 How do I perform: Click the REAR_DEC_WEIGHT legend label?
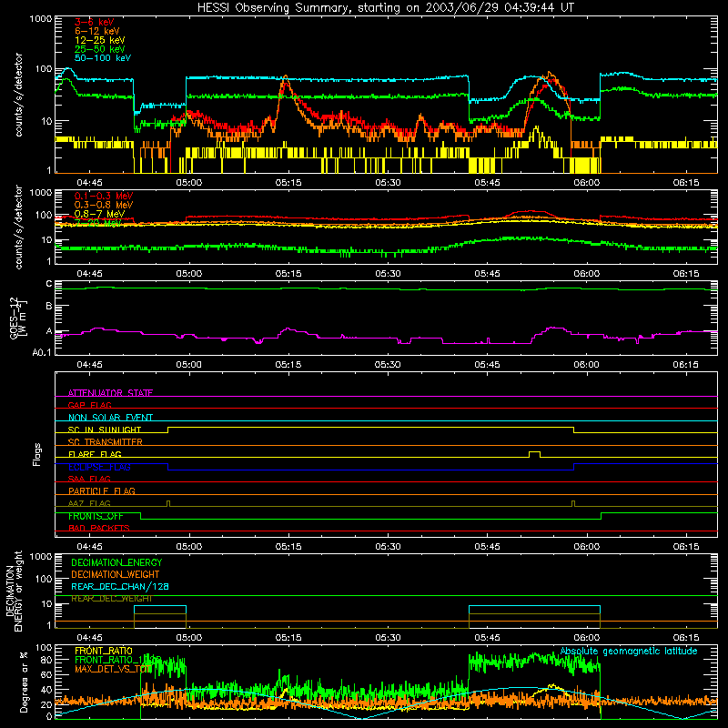(x=112, y=599)
